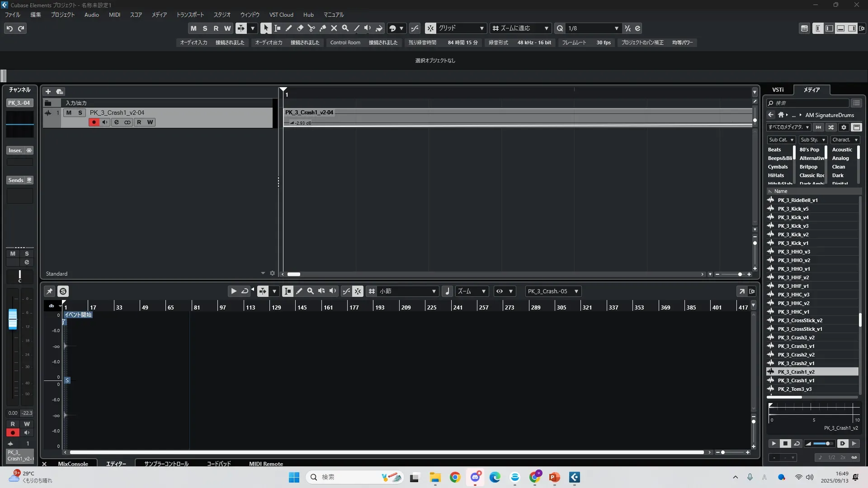The height and width of the screenshot is (488, 868).
Task: Click the Add Track plus icon
Action: point(48,91)
